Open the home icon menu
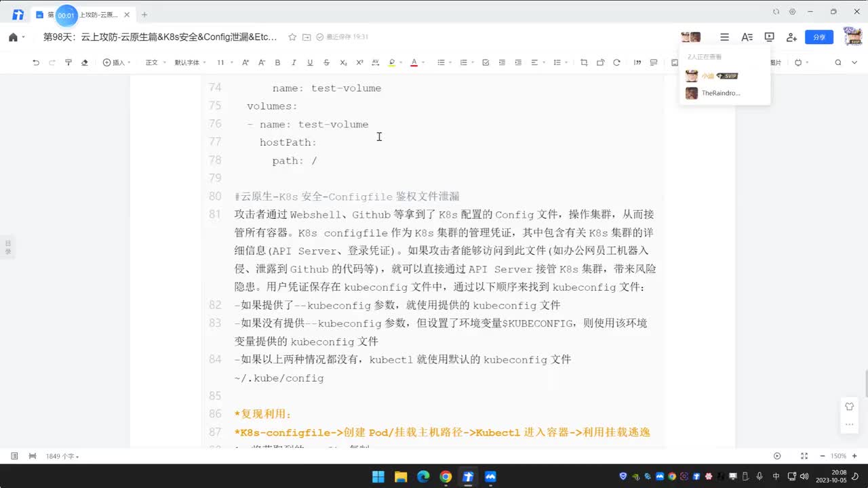Viewport: 868px width, 488px height. point(16,37)
